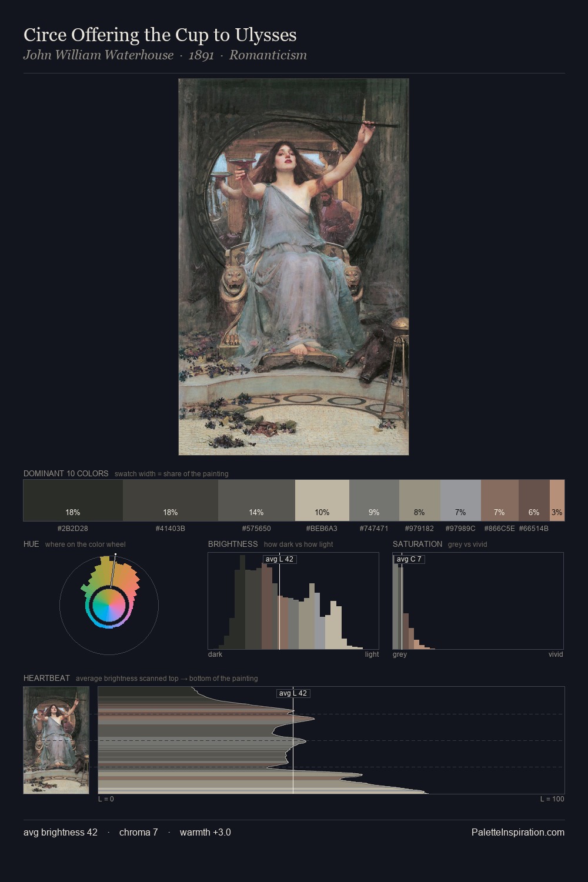
Task: Click the hex code #41403B text
Action: 171,529
